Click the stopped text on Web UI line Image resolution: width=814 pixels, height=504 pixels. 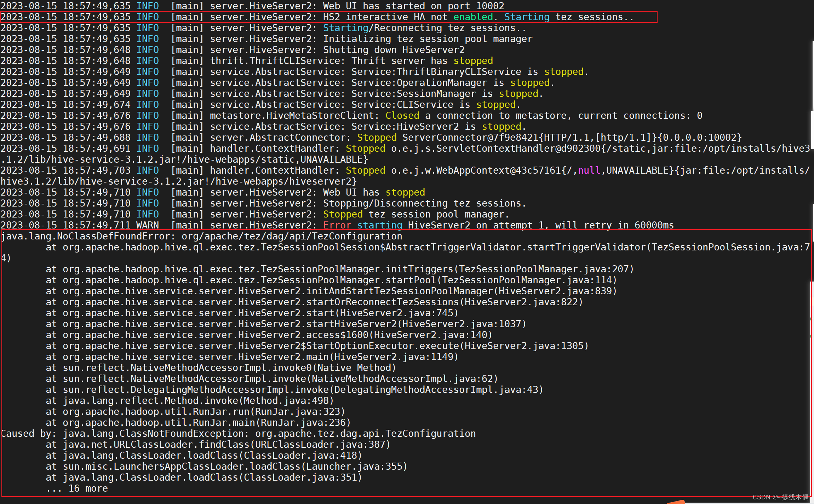[x=405, y=192]
